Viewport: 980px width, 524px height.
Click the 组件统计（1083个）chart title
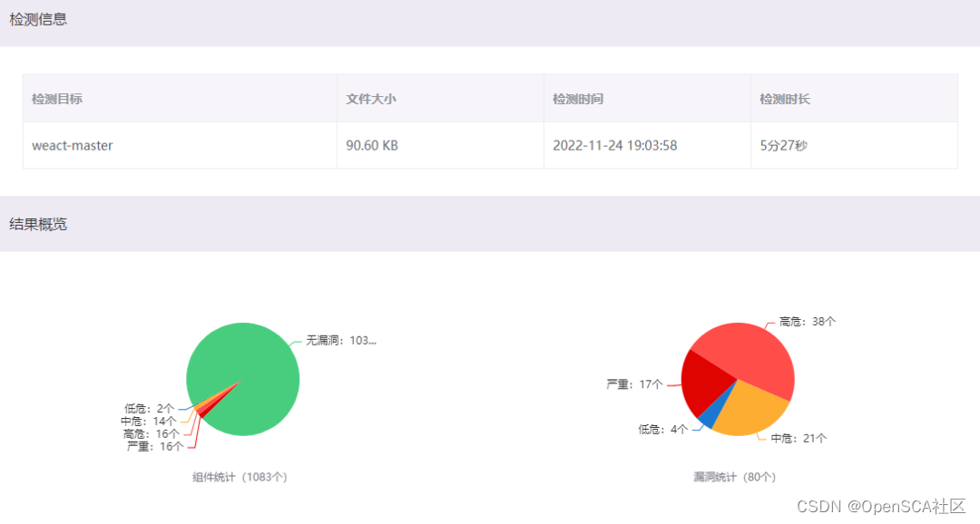(240, 477)
